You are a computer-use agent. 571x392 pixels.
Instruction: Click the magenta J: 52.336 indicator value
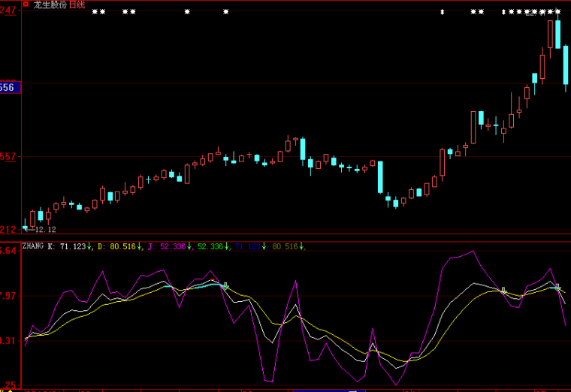click(167, 246)
